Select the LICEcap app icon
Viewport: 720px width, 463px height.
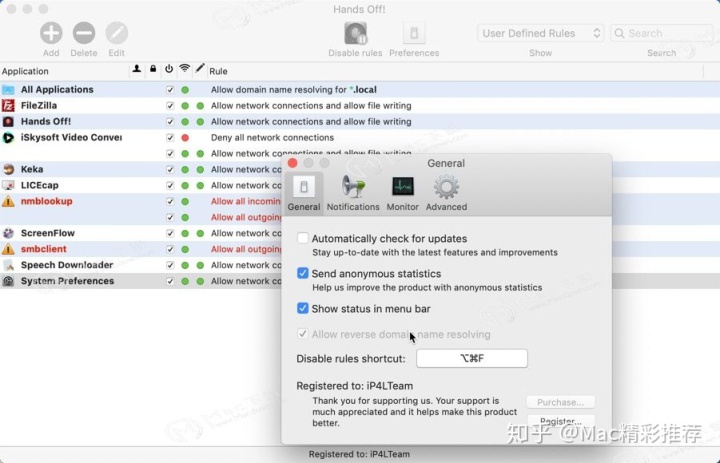(8, 185)
